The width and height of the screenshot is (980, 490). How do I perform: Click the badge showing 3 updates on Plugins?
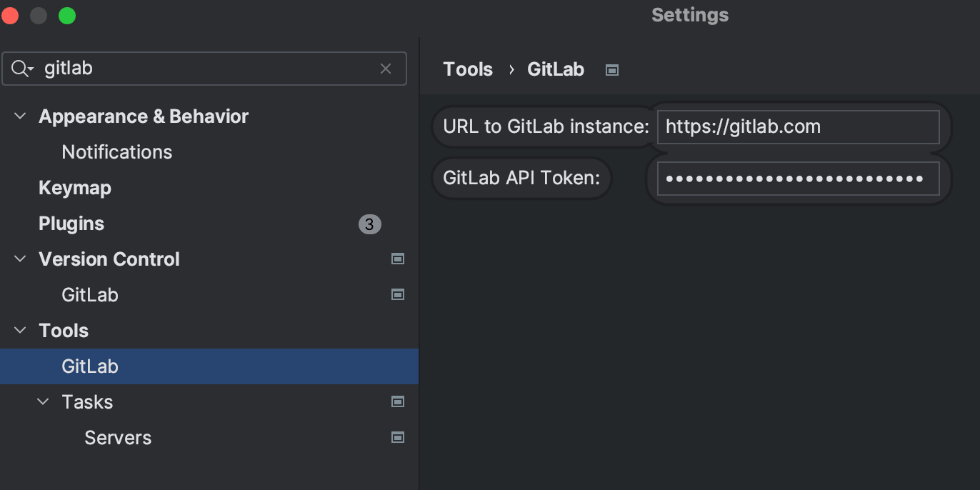point(369,224)
